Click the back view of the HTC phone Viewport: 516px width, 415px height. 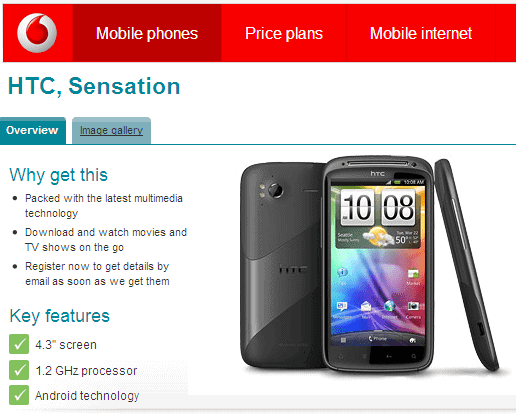282,265
